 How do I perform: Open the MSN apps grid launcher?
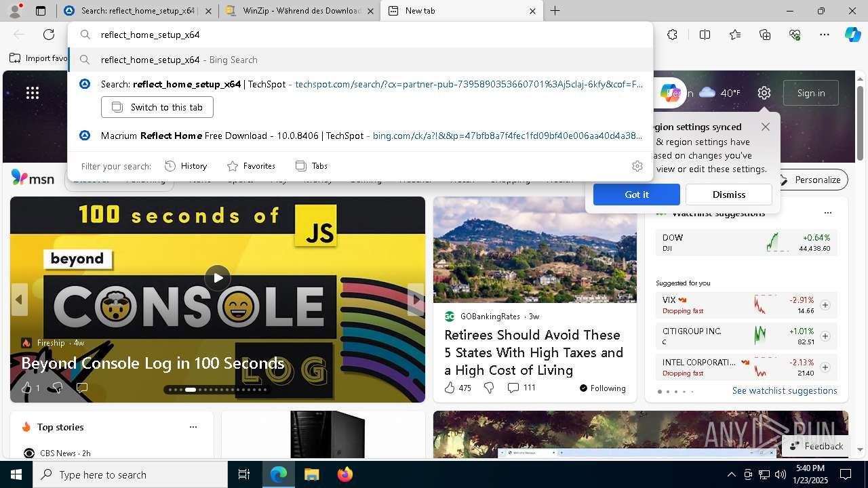(33, 93)
